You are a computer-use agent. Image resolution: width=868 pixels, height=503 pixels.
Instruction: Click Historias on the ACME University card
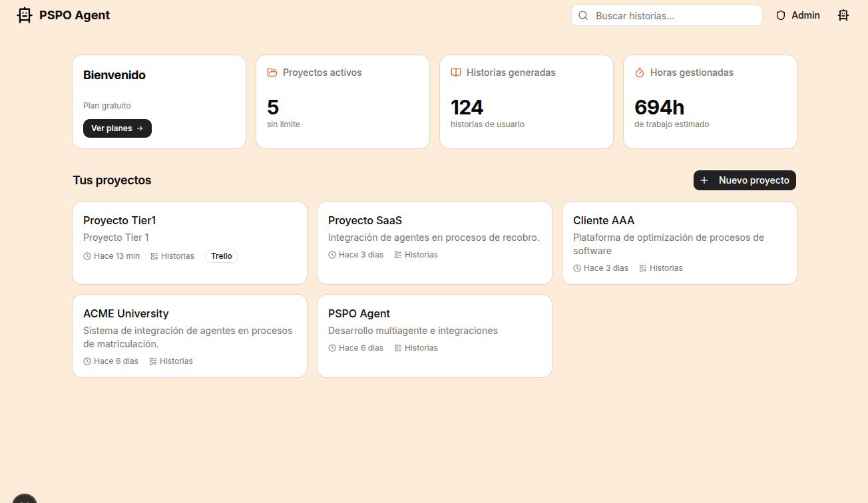coord(171,361)
